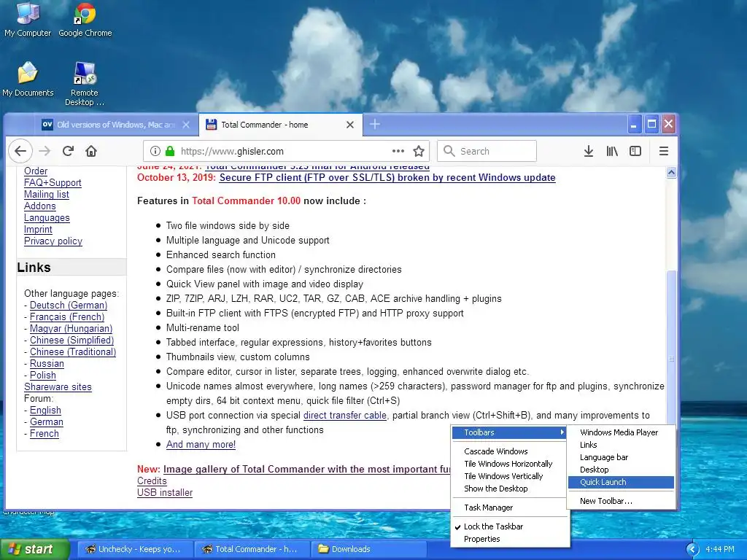Switch to Old versions of Windows tab

coord(116,125)
